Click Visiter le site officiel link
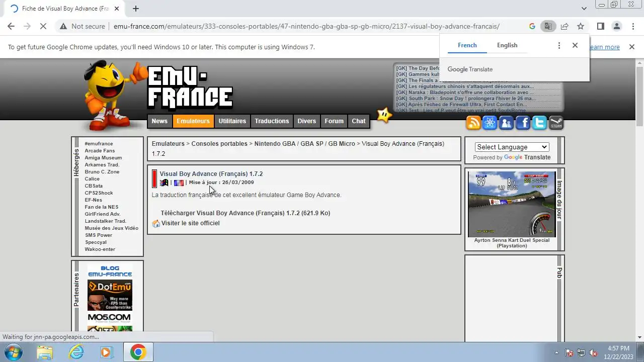The height and width of the screenshot is (362, 644). (190, 223)
